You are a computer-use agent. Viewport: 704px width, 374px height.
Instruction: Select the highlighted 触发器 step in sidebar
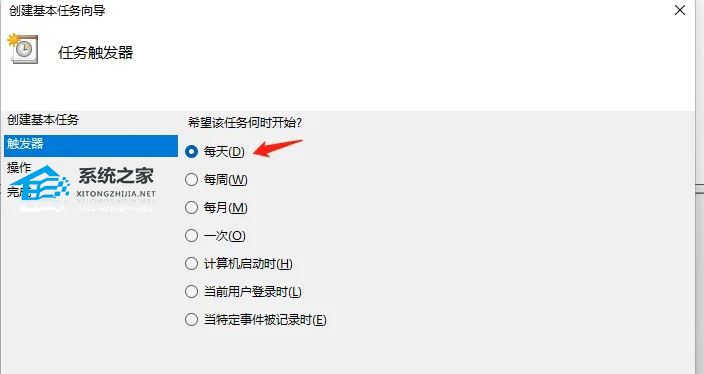coord(91,145)
